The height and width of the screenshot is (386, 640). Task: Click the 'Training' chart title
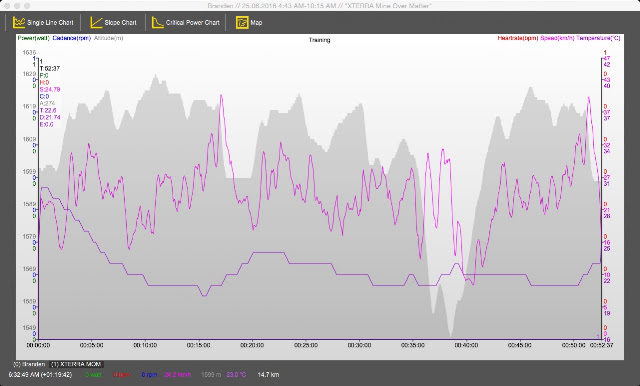click(x=319, y=40)
